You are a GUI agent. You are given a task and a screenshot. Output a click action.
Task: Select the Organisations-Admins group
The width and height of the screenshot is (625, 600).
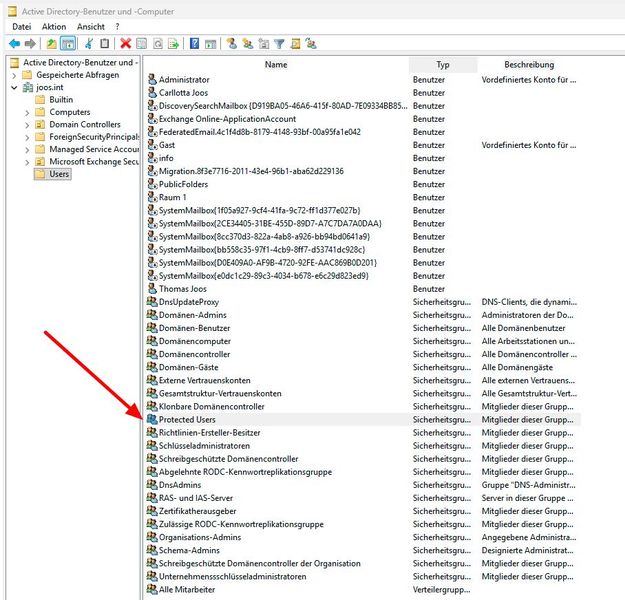200,537
